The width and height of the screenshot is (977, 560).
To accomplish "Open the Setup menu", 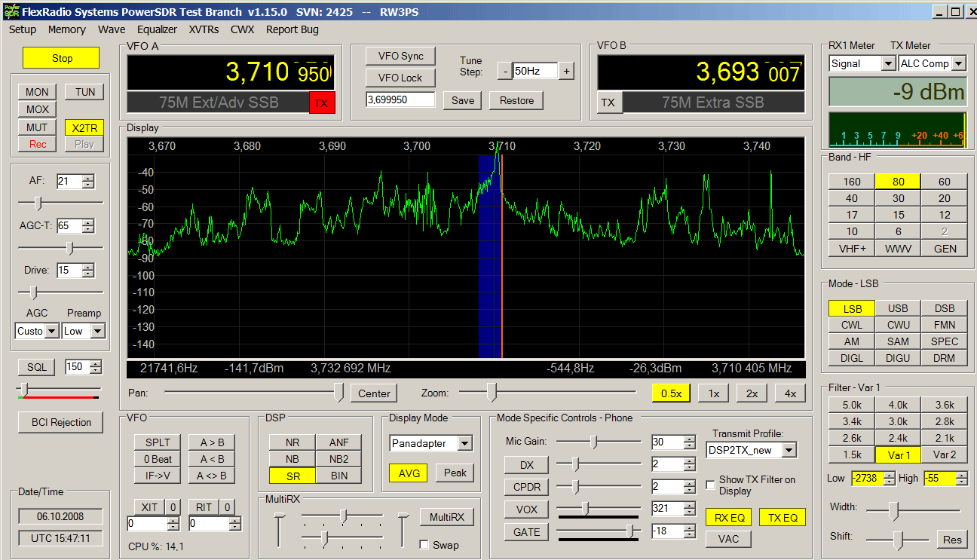I will click(x=23, y=29).
